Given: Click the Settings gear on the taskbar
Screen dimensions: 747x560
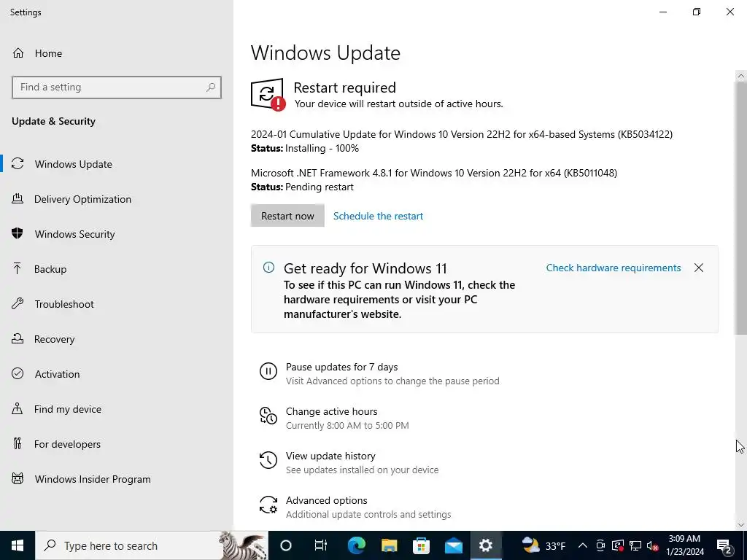Looking at the screenshot, I should tap(486, 545).
